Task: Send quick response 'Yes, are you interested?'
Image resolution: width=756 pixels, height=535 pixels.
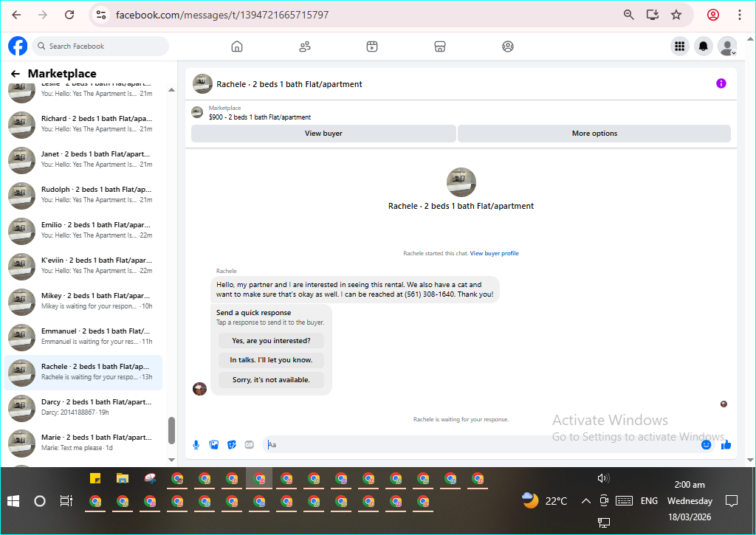Action: coord(271,341)
